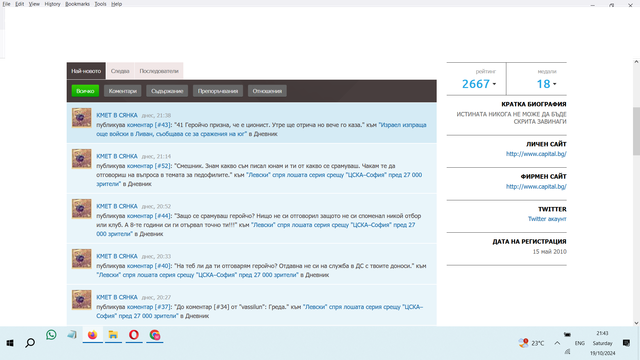The width and height of the screenshot is (640, 360).
Task: Open Chrome icon in the taskbar
Action: click(155, 335)
